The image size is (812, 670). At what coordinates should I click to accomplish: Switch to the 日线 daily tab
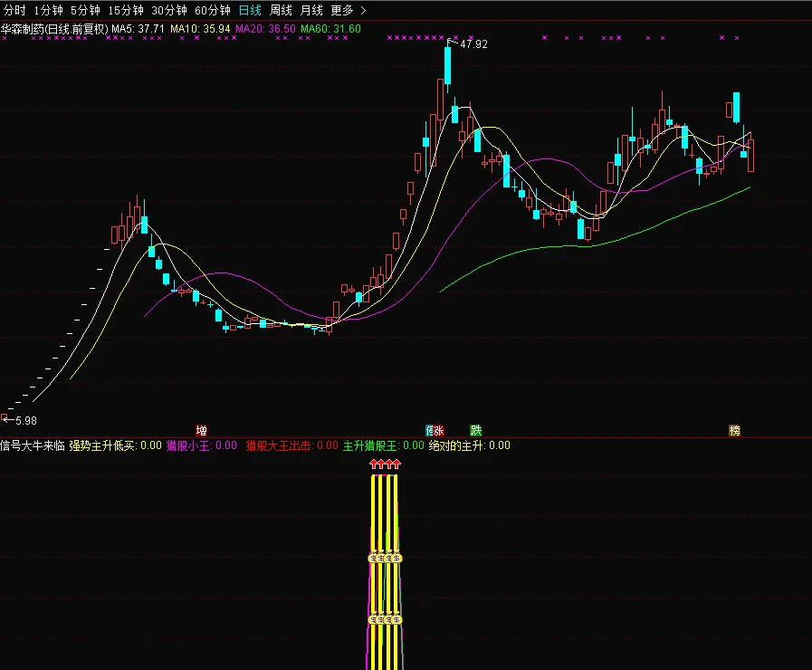pos(250,10)
